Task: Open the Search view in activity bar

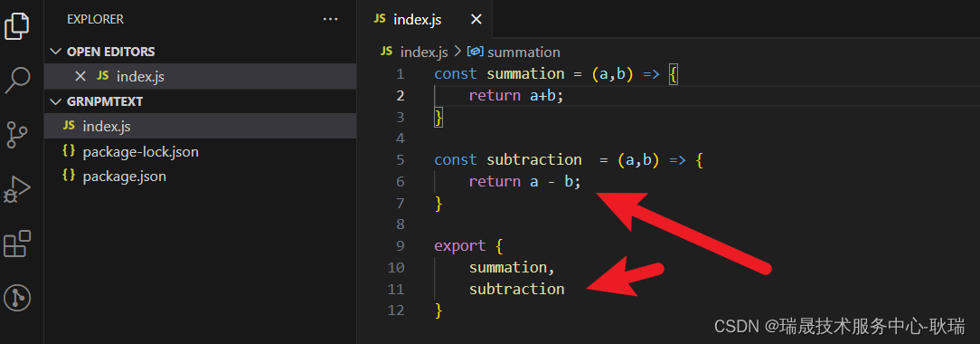Action: (x=17, y=80)
